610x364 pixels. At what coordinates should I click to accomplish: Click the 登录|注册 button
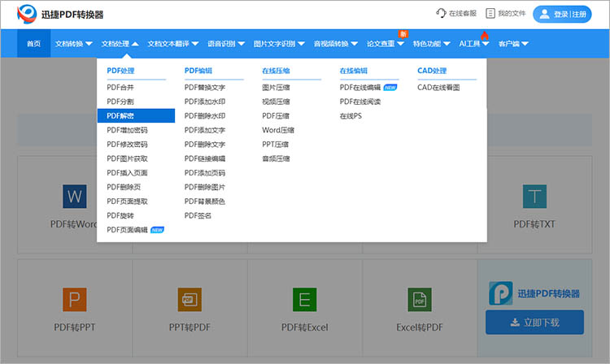pos(562,15)
